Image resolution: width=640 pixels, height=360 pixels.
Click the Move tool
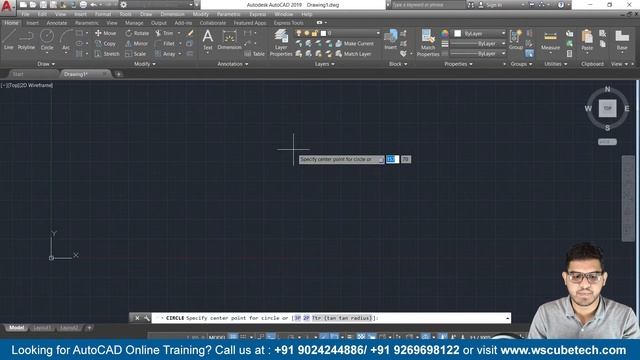click(106, 33)
